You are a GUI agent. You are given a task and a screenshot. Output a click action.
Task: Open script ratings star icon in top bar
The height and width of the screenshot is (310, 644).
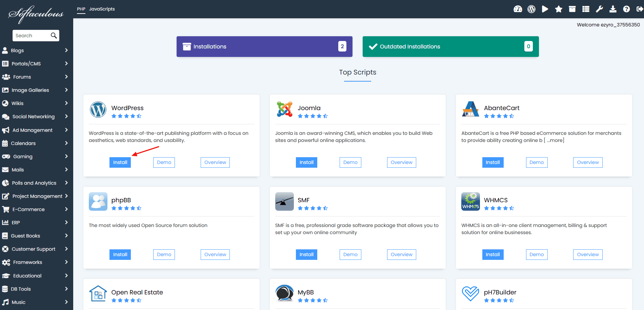(x=559, y=9)
